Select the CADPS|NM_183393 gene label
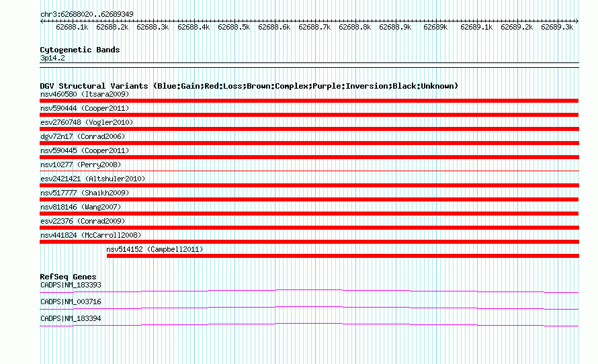This screenshot has width=598, height=364. click(x=71, y=285)
